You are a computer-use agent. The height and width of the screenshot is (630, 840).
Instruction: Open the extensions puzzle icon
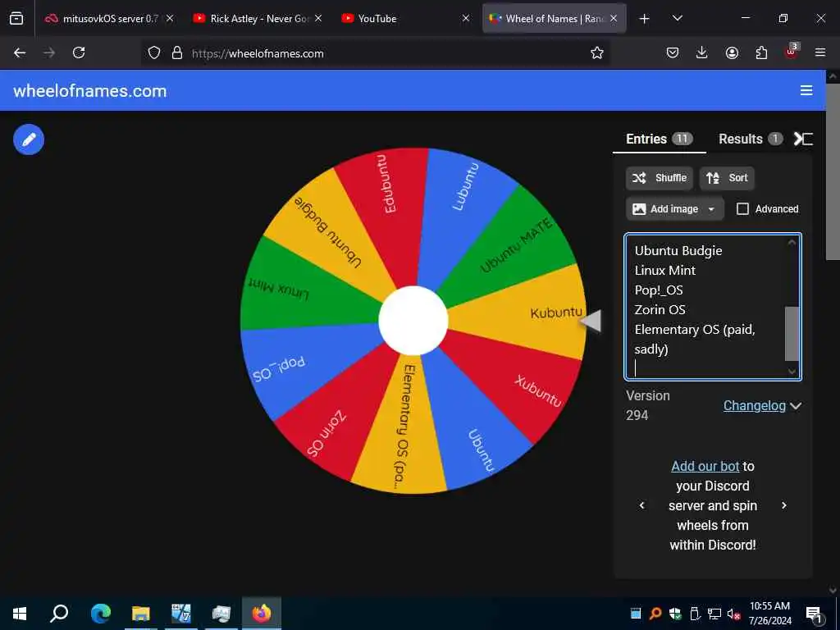[x=761, y=52]
